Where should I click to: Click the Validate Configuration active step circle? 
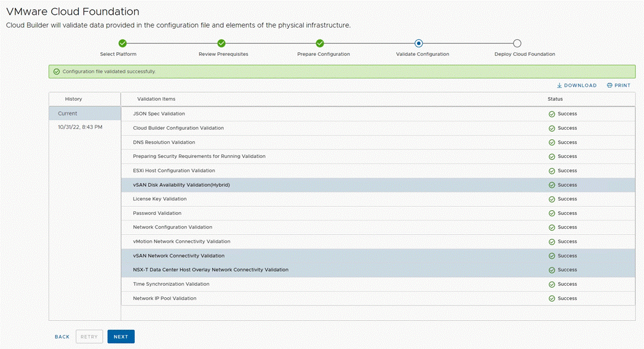418,43
